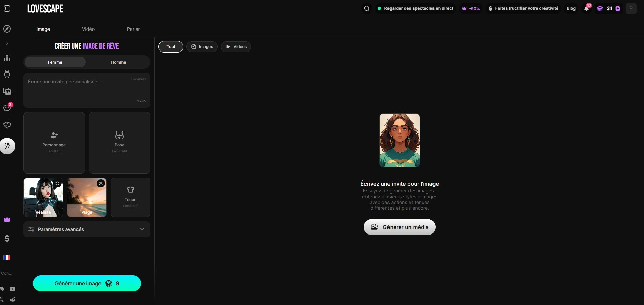Click the magic wand generator icon

click(7, 146)
